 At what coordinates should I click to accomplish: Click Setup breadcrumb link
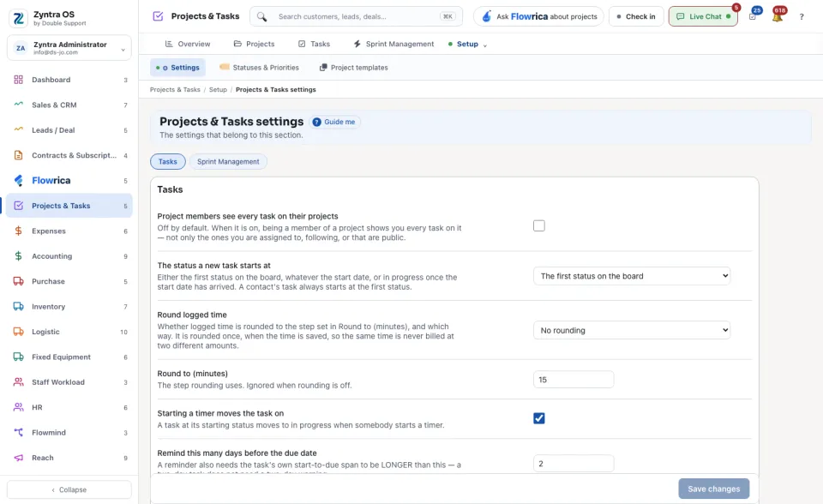[218, 90]
